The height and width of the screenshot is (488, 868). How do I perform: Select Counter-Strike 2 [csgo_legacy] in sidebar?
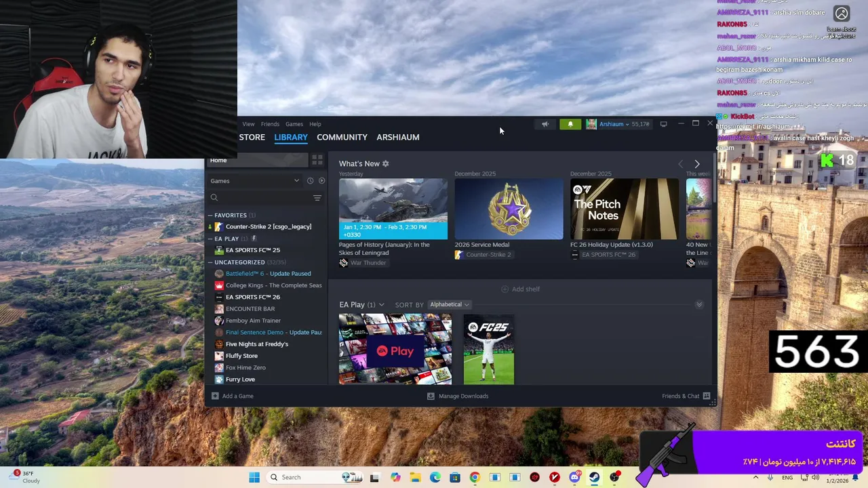pyautogui.click(x=269, y=226)
